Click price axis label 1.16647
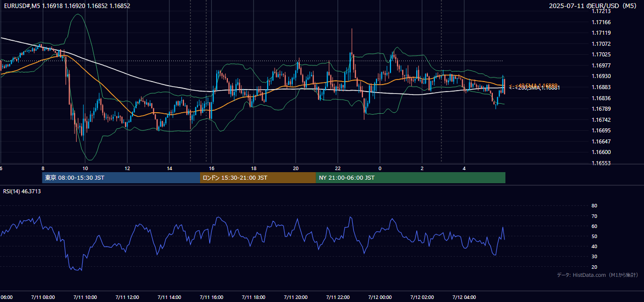 (x=601, y=141)
